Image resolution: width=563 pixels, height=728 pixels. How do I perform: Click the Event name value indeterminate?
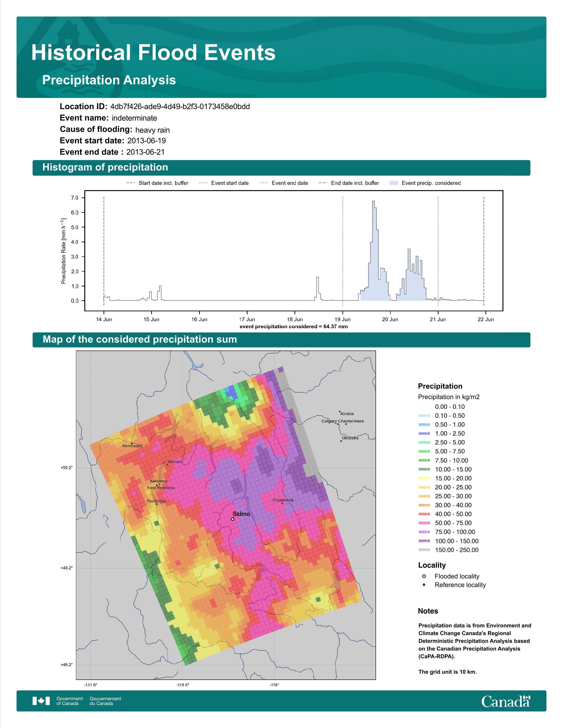pos(134,118)
